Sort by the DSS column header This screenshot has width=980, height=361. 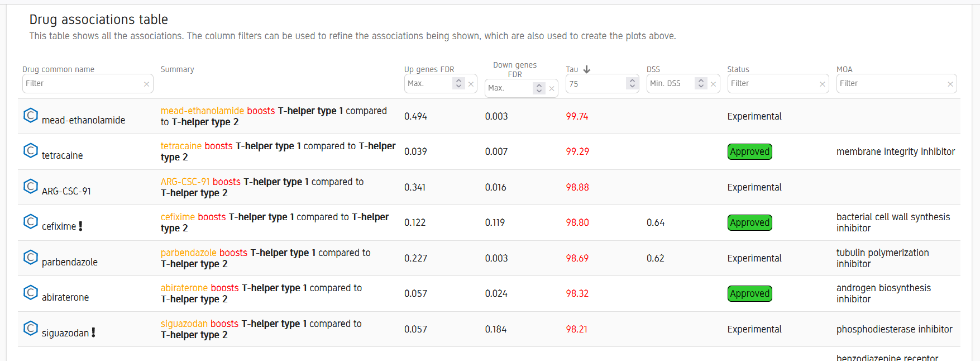pos(653,69)
